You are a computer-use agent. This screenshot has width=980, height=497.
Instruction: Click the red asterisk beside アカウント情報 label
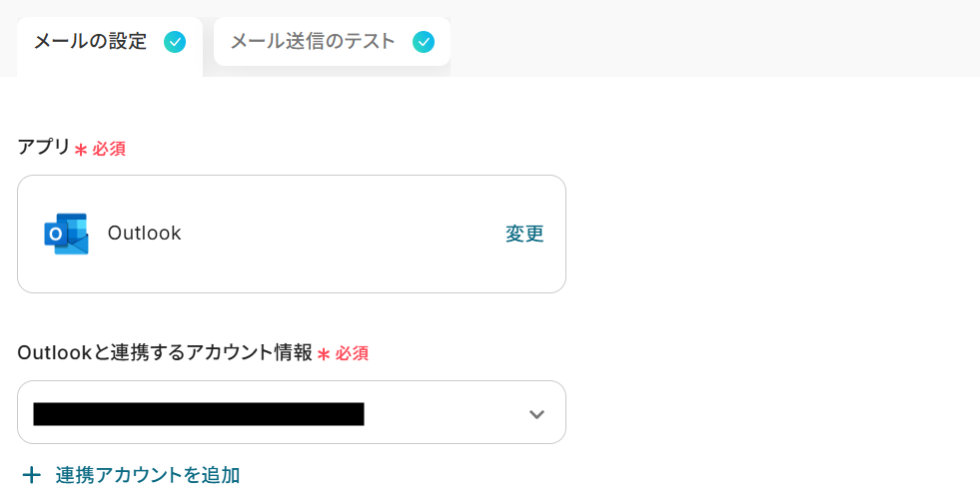click(324, 354)
